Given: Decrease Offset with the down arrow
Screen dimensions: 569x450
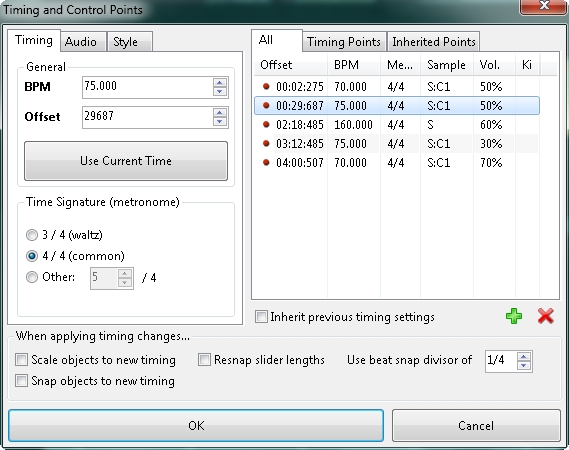Looking at the screenshot, I should tap(220, 122).
